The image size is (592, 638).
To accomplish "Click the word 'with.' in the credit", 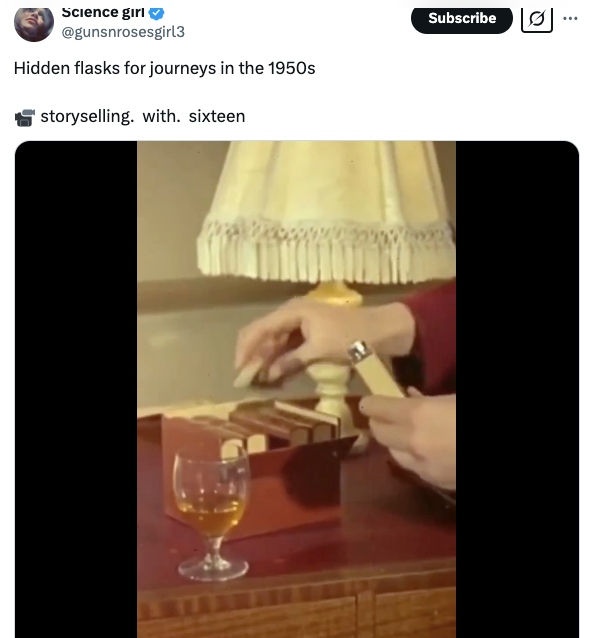I will 161,116.
